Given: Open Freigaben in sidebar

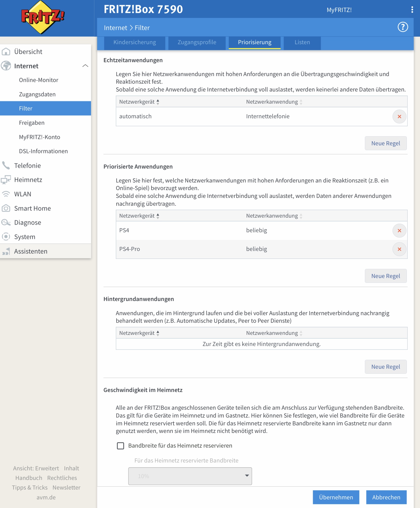Looking at the screenshot, I should (32, 123).
